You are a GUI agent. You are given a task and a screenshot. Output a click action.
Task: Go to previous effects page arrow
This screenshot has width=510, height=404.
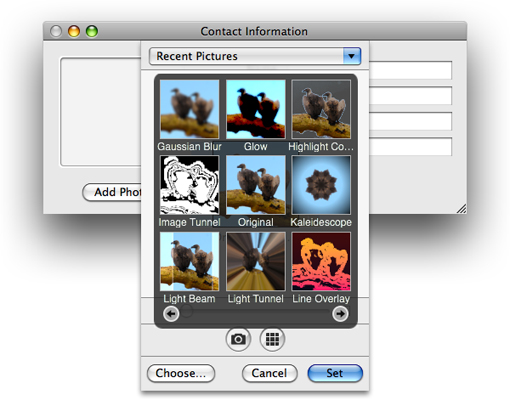click(171, 314)
